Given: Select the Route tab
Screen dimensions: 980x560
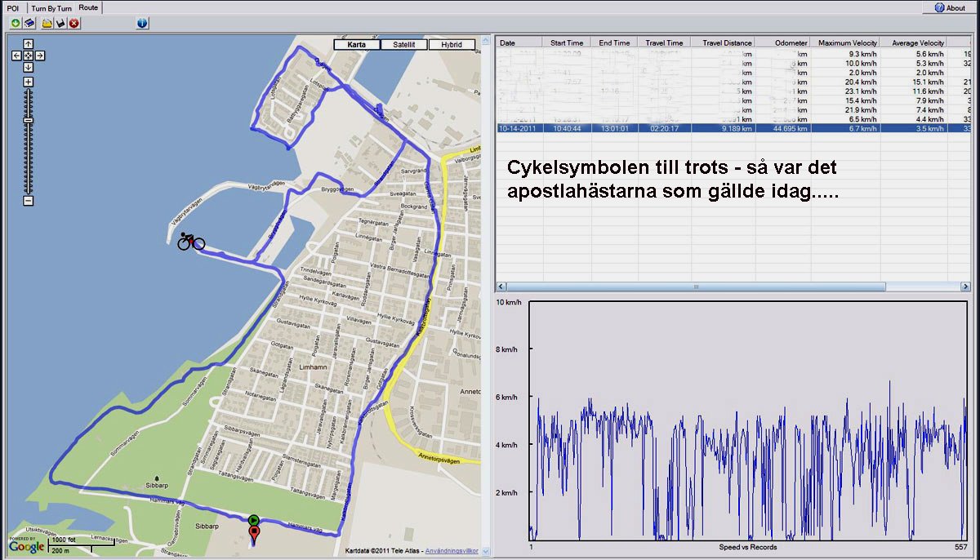Looking at the screenshot, I should coord(88,7).
